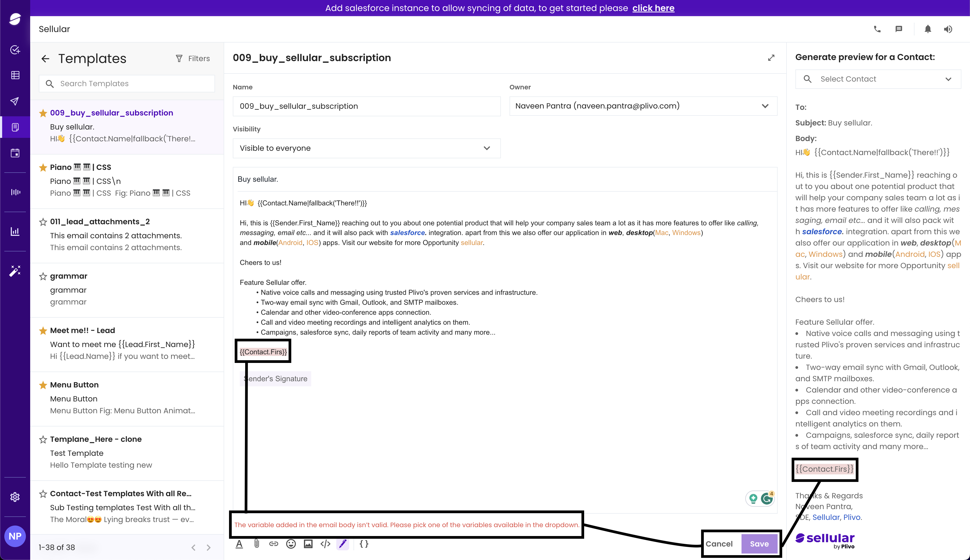970x560 pixels.
Task: Open the Menu Button template entry
Action: click(x=127, y=399)
